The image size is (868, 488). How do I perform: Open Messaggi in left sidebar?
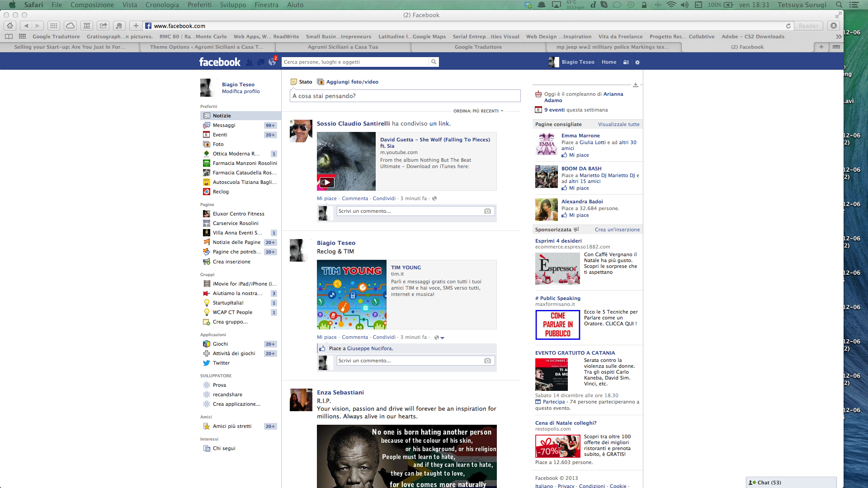pyautogui.click(x=240, y=125)
